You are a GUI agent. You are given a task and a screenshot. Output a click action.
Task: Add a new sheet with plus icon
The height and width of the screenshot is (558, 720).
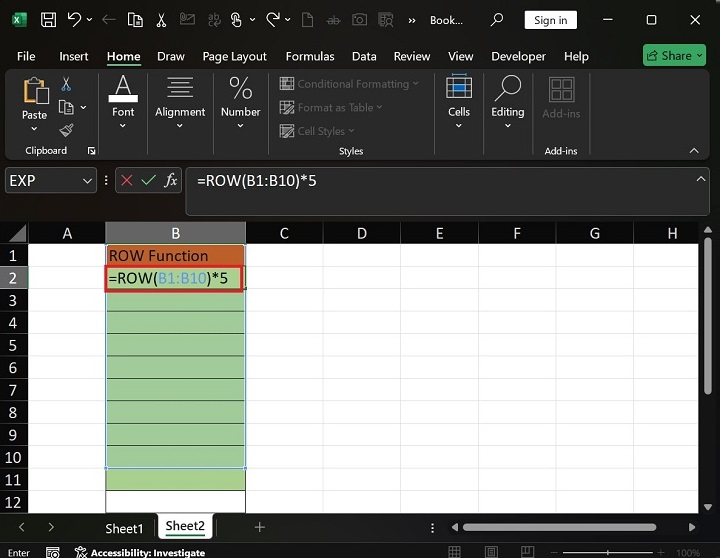coord(260,527)
